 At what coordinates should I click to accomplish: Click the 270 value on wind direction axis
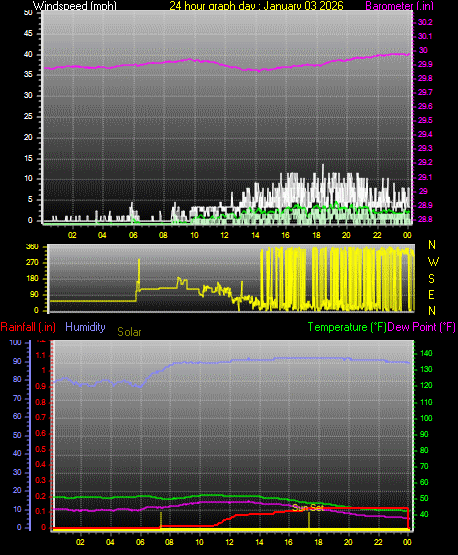32,263
